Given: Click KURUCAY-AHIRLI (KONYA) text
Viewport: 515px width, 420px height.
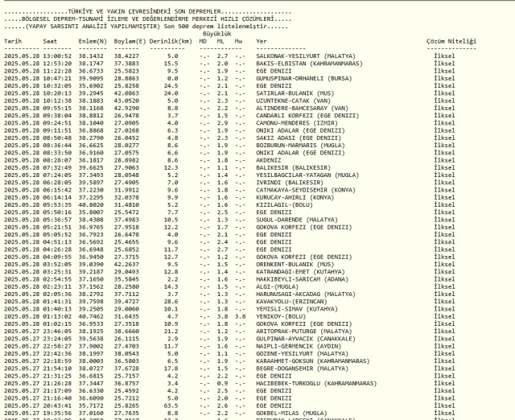Looking at the screenshot, I should click(295, 197).
